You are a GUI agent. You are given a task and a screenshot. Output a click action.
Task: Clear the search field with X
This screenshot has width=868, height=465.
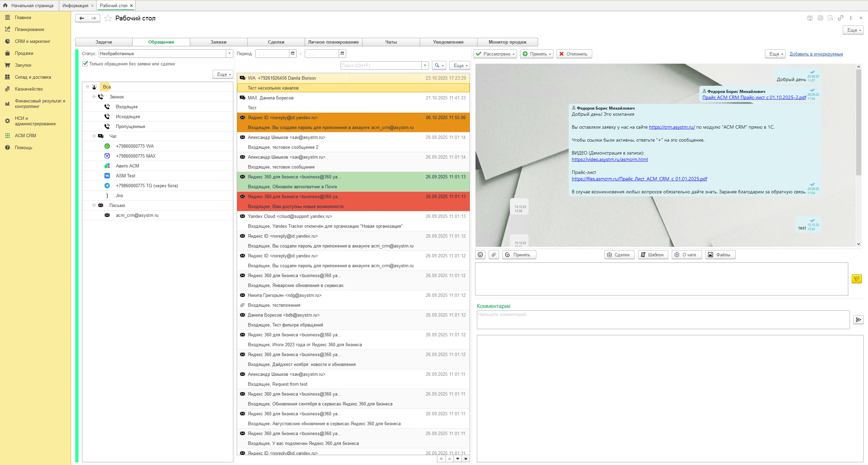pos(425,65)
